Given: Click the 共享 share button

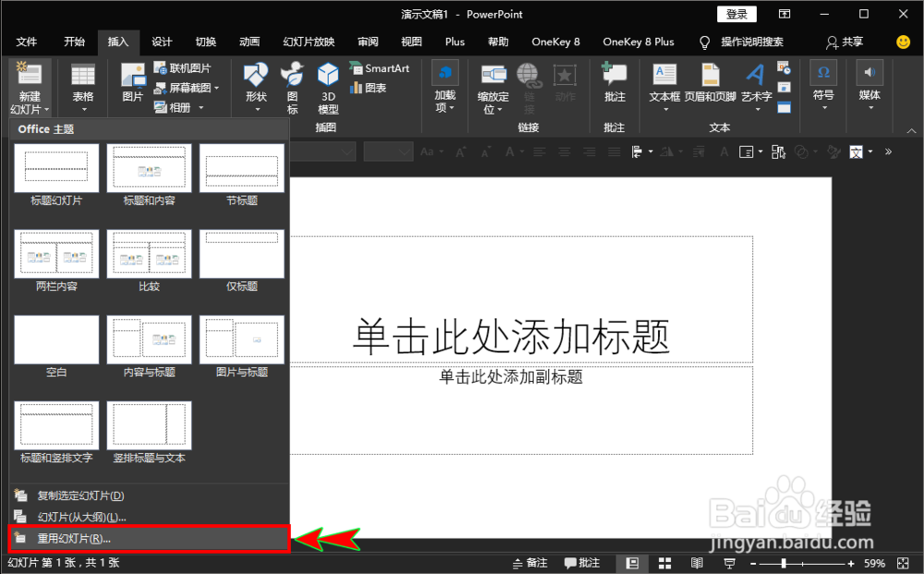Looking at the screenshot, I should tap(849, 42).
